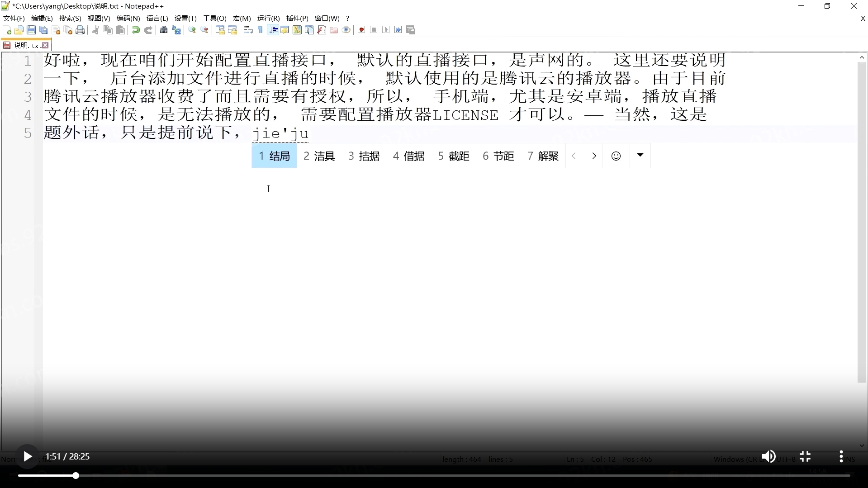This screenshot has width=868, height=488.
Task: Click the Cut (scissors) toolbar icon
Action: pyautogui.click(x=96, y=30)
